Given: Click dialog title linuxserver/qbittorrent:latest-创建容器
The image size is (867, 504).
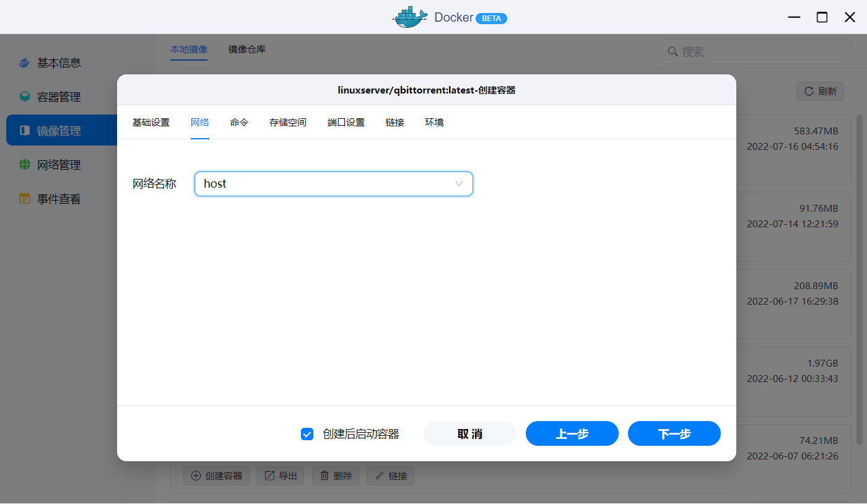Looking at the screenshot, I should tap(427, 90).
